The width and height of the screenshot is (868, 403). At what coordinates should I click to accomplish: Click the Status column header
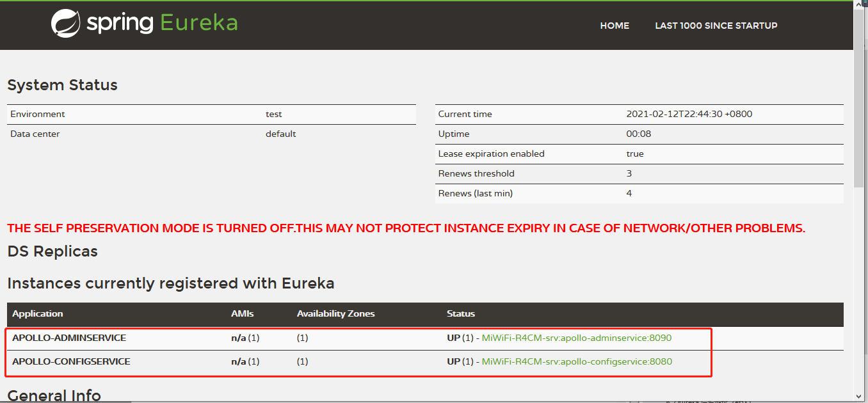click(461, 313)
